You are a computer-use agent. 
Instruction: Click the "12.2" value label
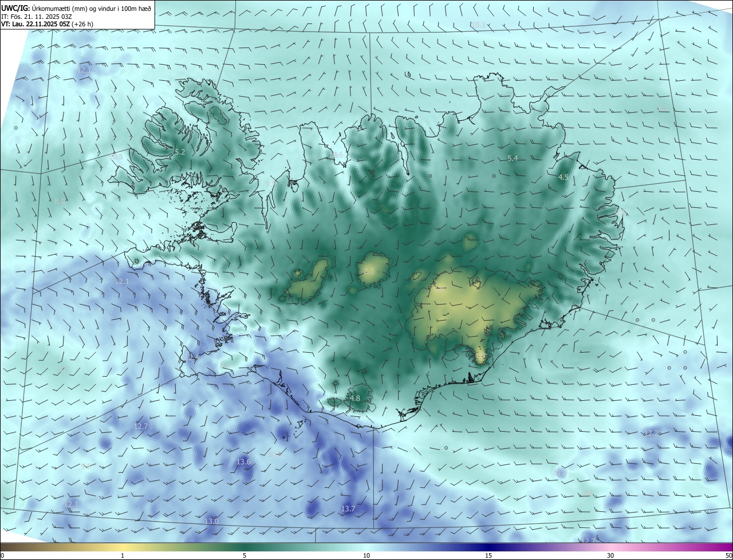coord(651,433)
